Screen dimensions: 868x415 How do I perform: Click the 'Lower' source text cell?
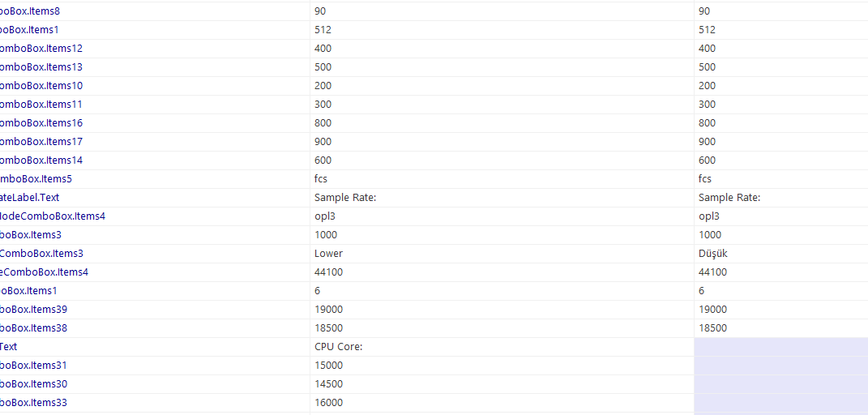click(502, 254)
